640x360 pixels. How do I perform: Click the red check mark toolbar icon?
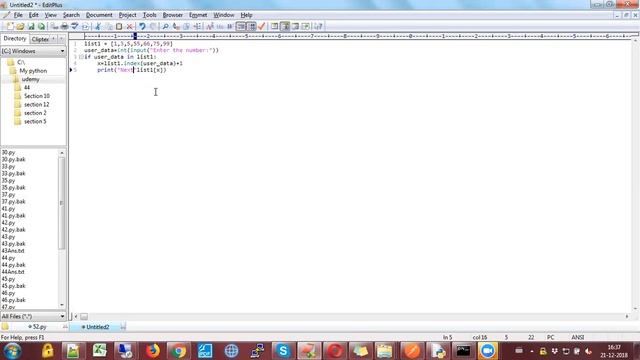coord(262,26)
